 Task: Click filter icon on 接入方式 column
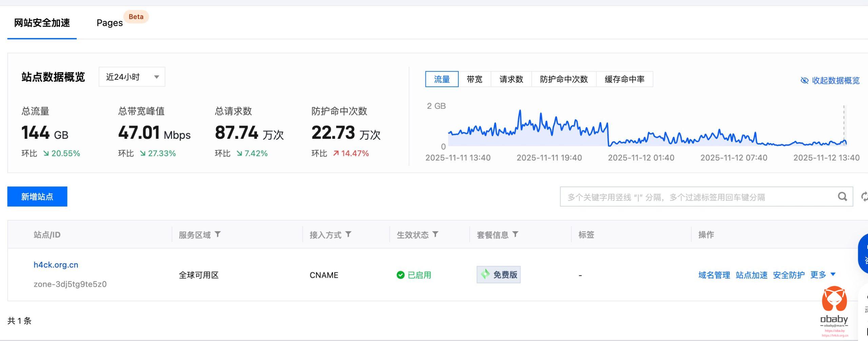(x=349, y=234)
